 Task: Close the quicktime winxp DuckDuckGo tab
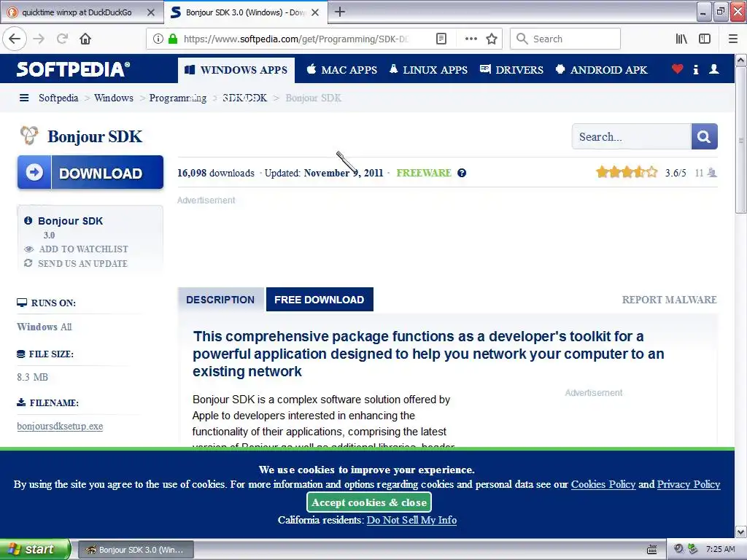click(x=150, y=12)
